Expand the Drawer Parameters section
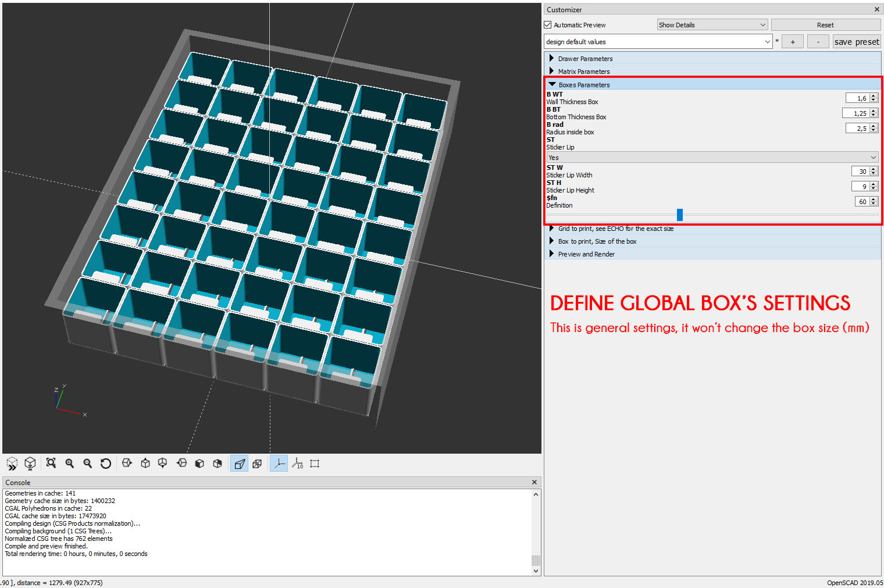Viewport: 884px width, 588px height. pyautogui.click(x=583, y=58)
